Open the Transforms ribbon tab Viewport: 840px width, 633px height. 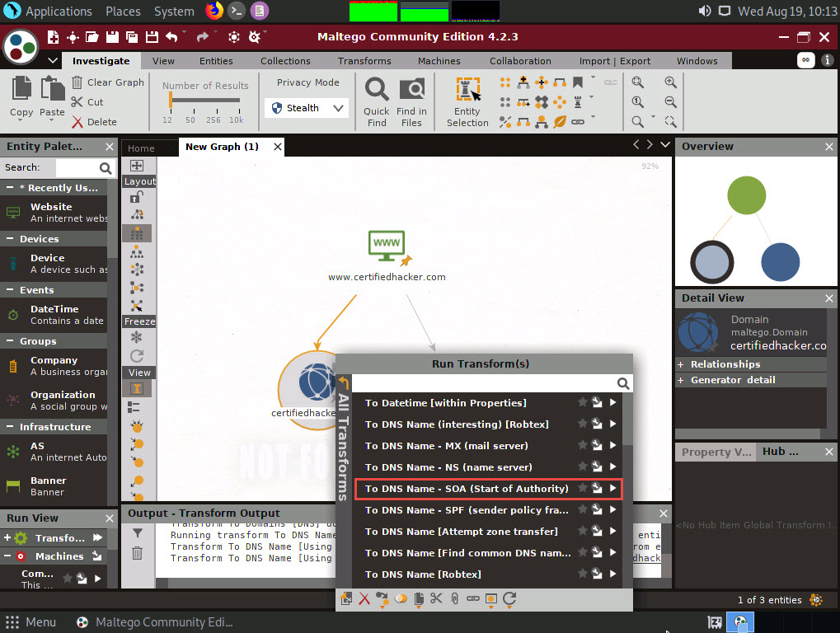click(x=364, y=61)
